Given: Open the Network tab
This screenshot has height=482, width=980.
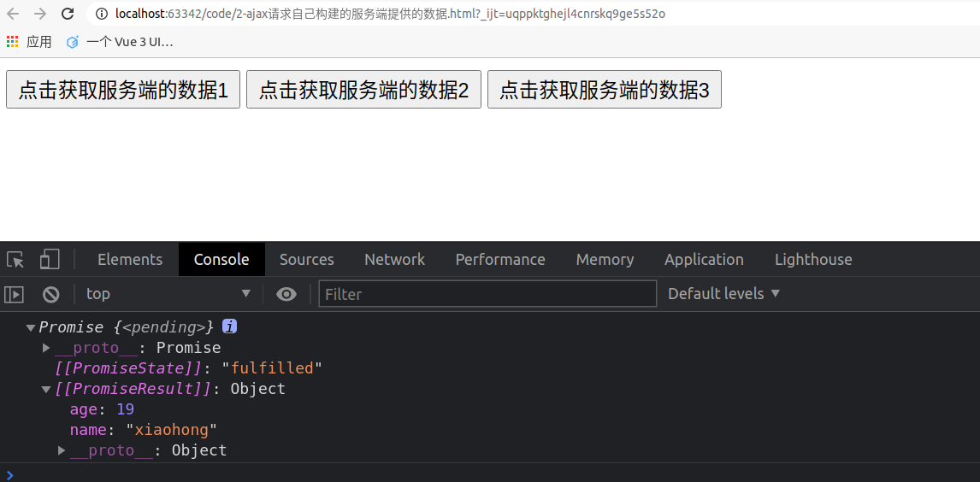Looking at the screenshot, I should pos(394,259).
